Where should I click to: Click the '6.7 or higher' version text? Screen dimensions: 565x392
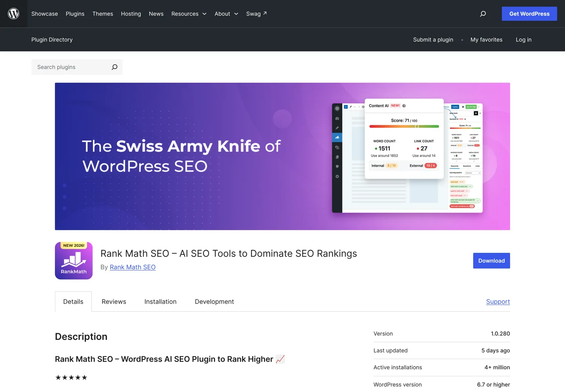(494, 385)
